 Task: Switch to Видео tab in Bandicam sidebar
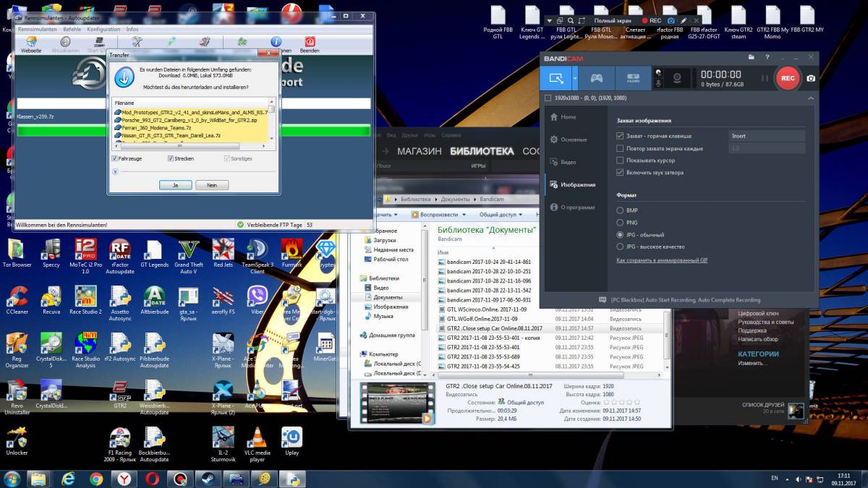[x=568, y=162]
